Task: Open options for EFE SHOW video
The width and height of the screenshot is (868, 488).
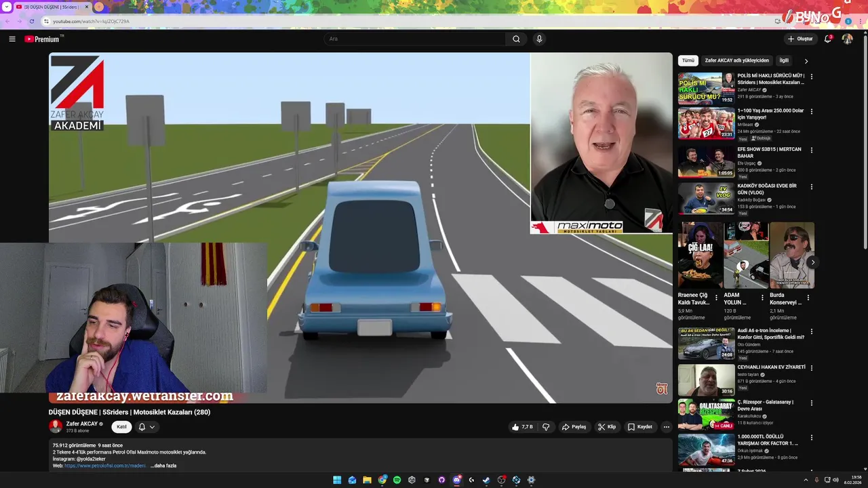Action: point(812,150)
